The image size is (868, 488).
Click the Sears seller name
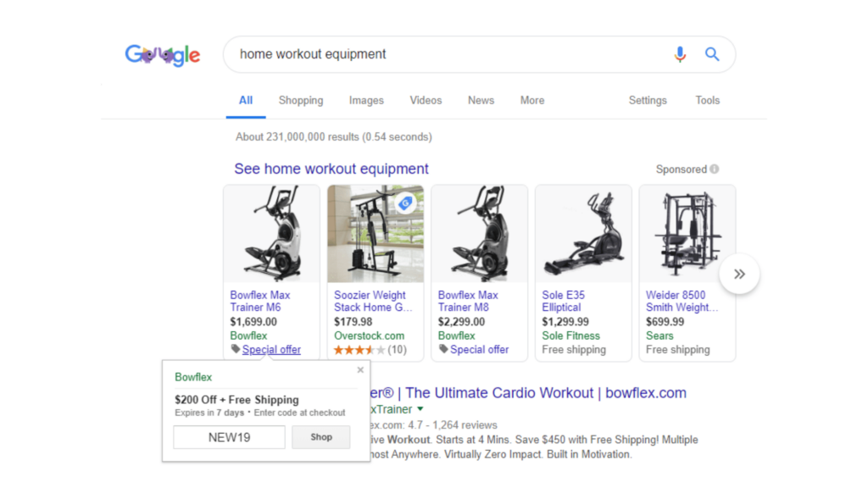pyautogui.click(x=659, y=335)
